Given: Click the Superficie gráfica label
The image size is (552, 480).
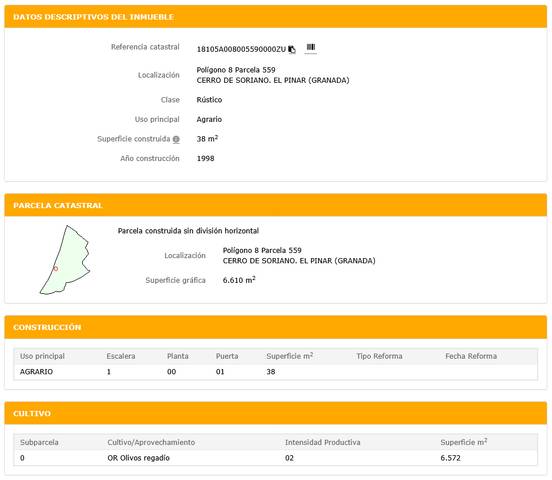Looking at the screenshot, I should [175, 280].
